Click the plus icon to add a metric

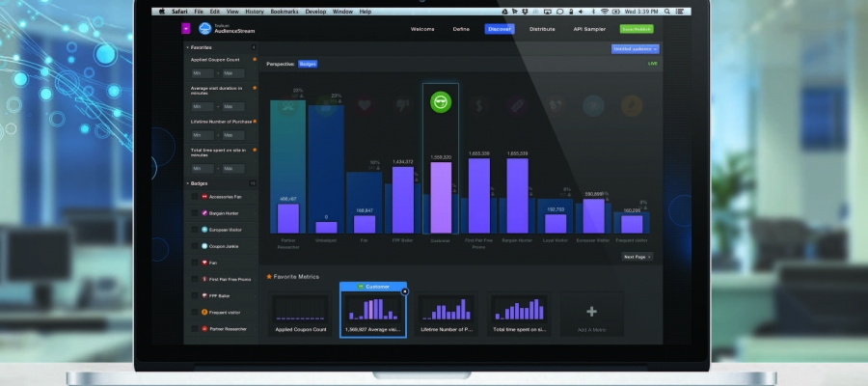click(x=591, y=312)
